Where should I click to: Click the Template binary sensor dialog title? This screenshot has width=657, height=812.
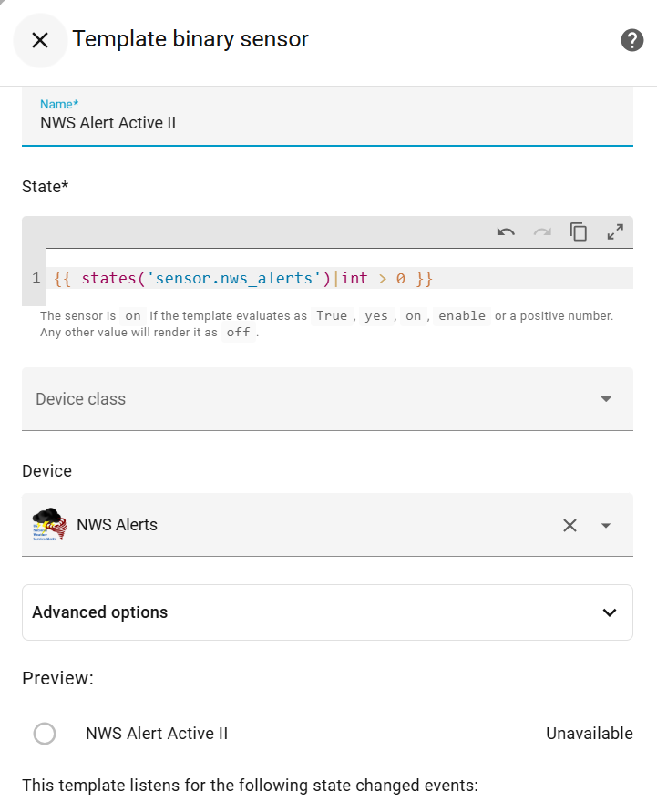[x=190, y=39]
